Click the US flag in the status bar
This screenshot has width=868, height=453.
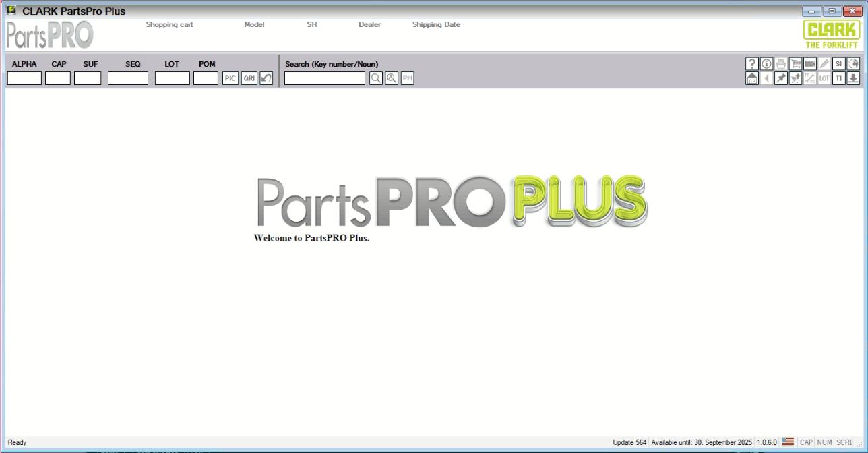coord(786,442)
